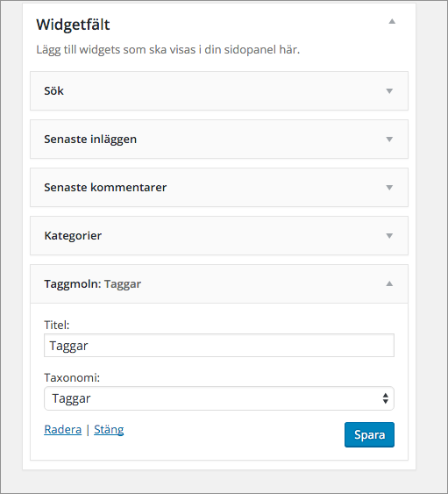Collapse the Taggmoln widget arrow
The image size is (448, 494).
click(x=389, y=284)
